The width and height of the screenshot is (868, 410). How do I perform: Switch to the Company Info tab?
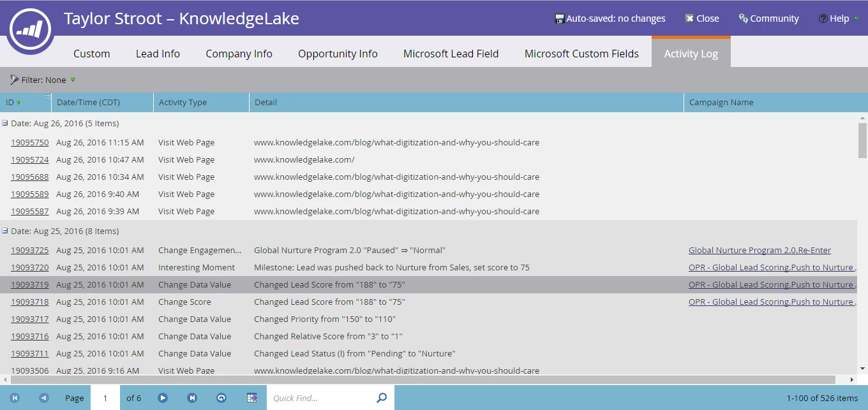(x=239, y=54)
